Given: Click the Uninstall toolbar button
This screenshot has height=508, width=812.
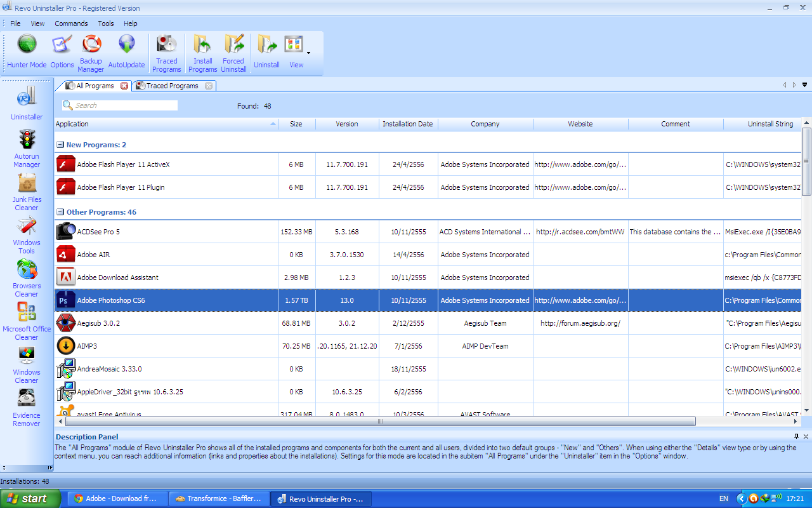Looking at the screenshot, I should pos(266,52).
